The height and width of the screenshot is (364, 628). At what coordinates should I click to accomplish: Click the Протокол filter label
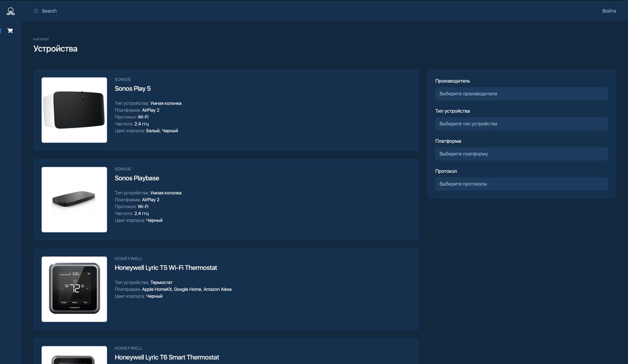pyautogui.click(x=446, y=171)
